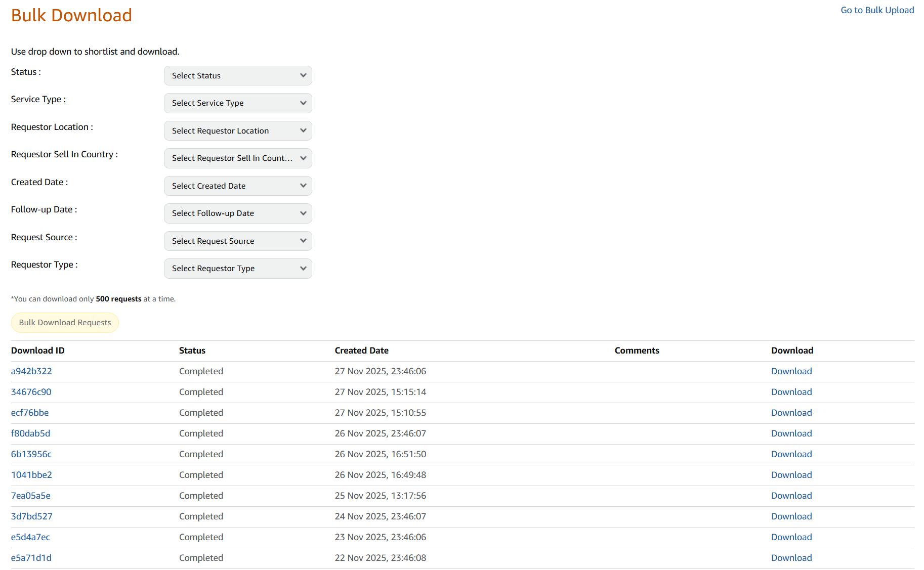Viewport: 924px width, 570px height.
Task: Open the Select Requestor Type dropdown
Action: (x=237, y=268)
